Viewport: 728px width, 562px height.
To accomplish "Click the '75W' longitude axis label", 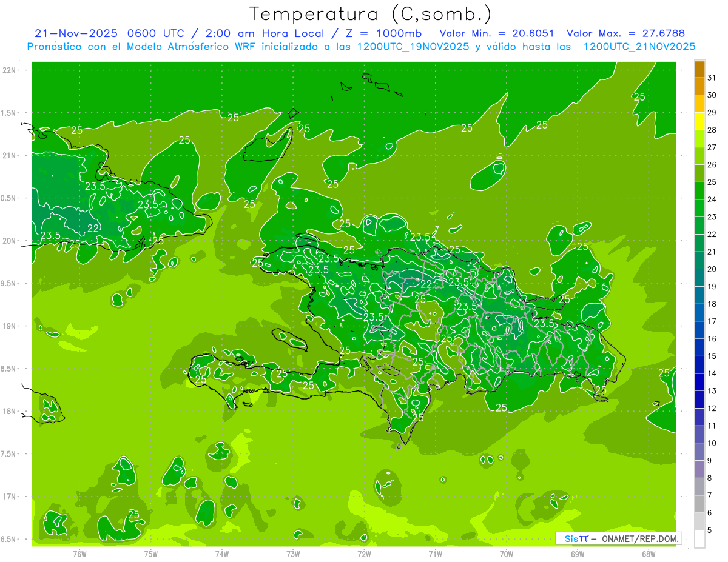I will (150, 554).
